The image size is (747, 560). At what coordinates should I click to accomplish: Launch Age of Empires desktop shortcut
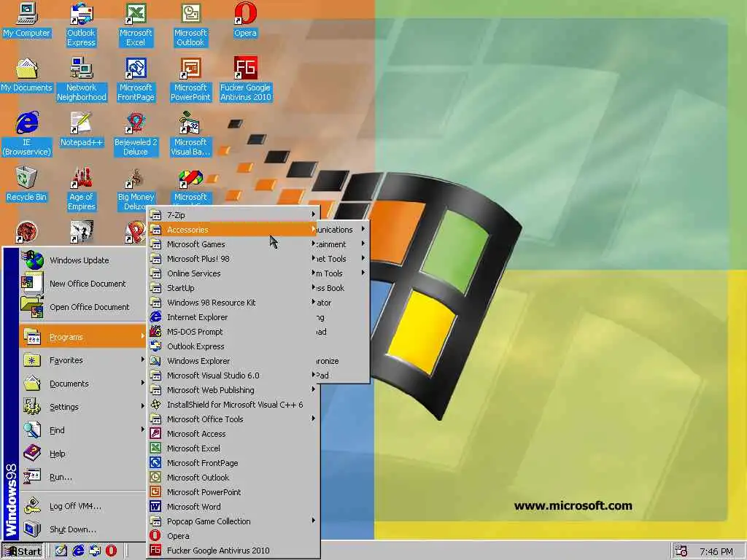click(82, 189)
